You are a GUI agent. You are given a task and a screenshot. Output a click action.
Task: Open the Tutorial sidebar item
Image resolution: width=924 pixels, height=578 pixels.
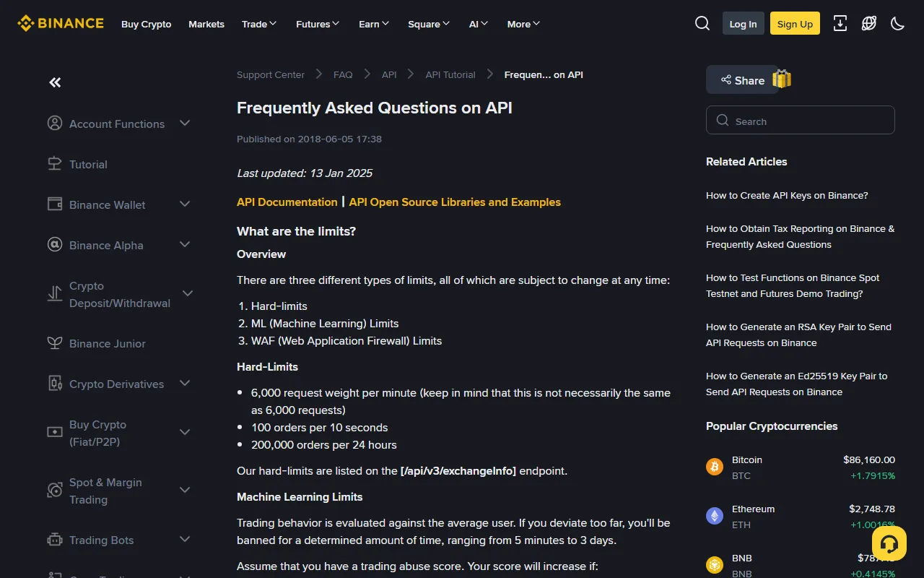click(88, 165)
